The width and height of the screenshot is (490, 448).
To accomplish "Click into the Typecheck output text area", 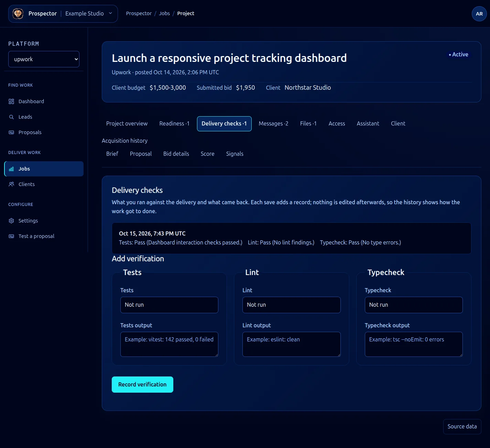I will tap(414, 344).
